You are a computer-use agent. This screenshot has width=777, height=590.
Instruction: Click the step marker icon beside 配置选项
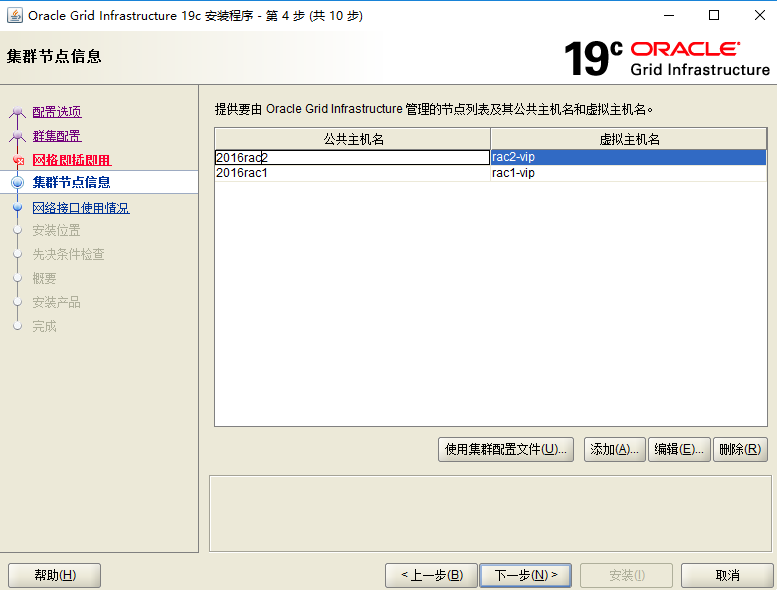[17, 113]
